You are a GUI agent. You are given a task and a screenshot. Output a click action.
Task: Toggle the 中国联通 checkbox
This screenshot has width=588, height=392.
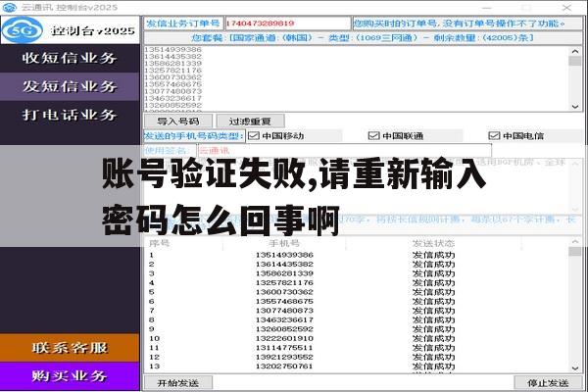(374, 136)
